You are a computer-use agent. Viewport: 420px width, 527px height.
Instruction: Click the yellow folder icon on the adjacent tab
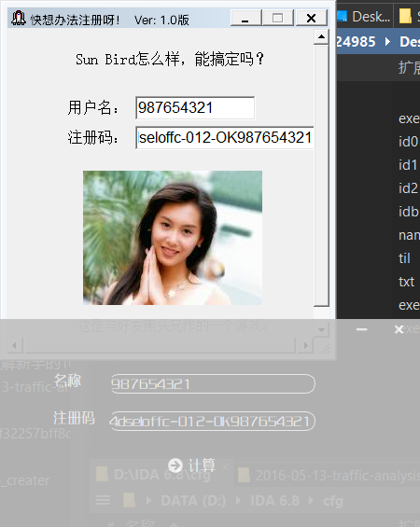[405, 16]
